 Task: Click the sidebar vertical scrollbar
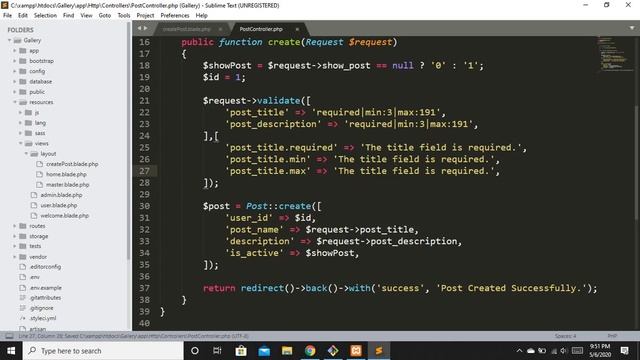click(129, 141)
